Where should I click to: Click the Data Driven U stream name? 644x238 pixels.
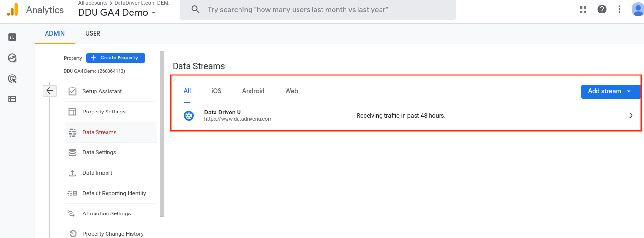click(223, 113)
